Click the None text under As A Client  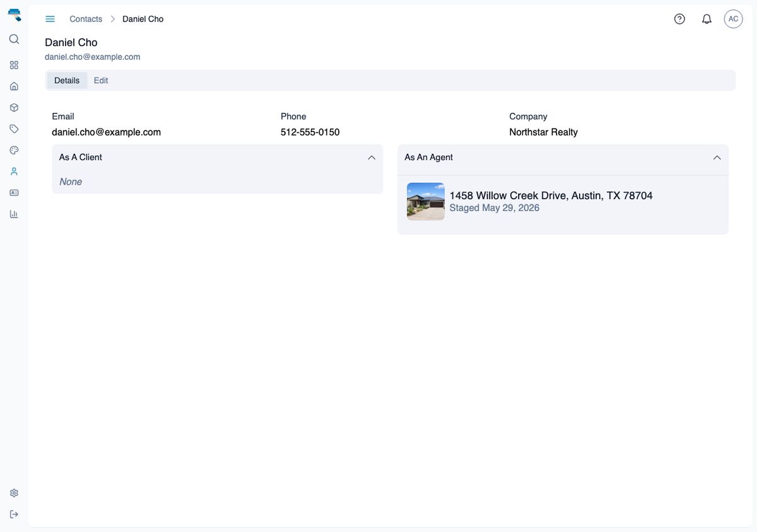pyautogui.click(x=71, y=182)
